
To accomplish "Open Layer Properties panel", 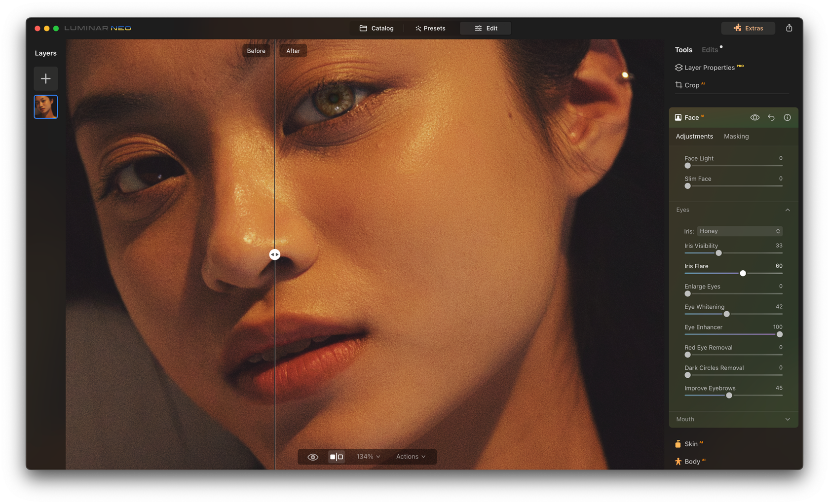I will click(x=709, y=68).
